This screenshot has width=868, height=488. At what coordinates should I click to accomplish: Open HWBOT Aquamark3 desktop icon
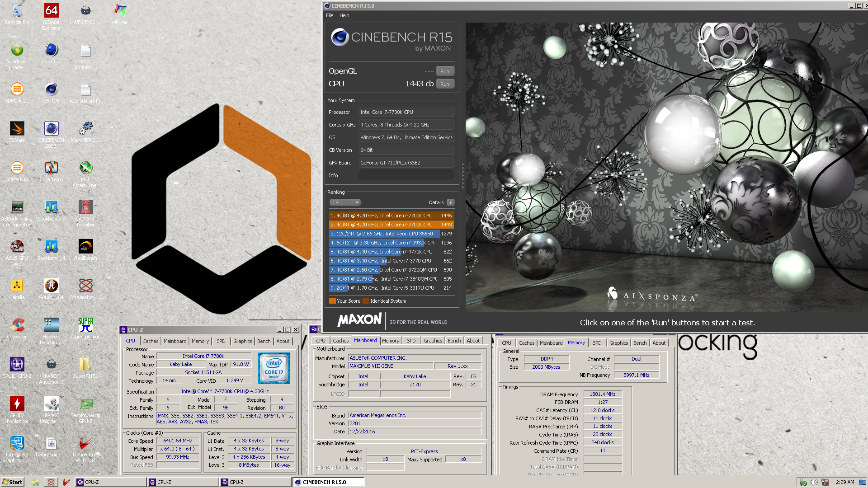pyautogui.click(x=51, y=371)
